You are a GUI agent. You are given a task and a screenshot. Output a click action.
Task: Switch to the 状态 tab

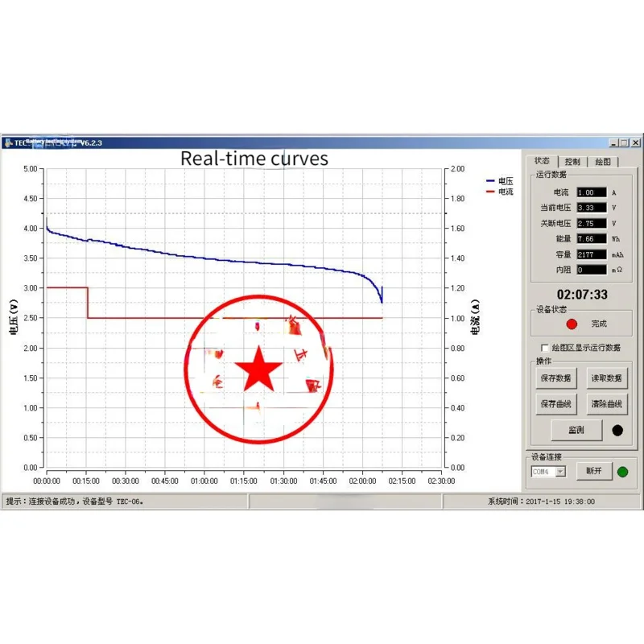542,160
